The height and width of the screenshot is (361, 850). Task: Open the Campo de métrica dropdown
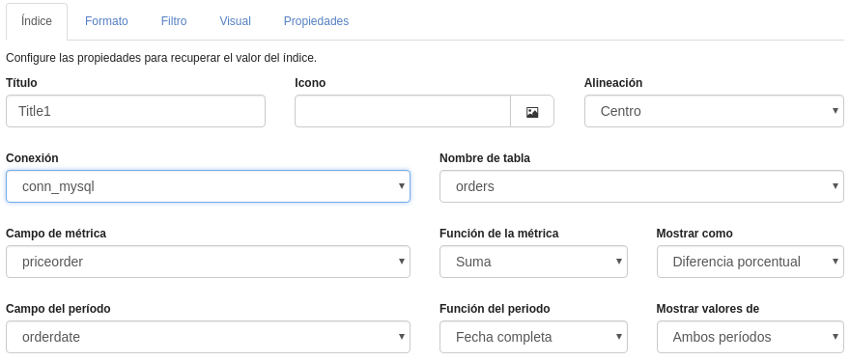(x=208, y=262)
